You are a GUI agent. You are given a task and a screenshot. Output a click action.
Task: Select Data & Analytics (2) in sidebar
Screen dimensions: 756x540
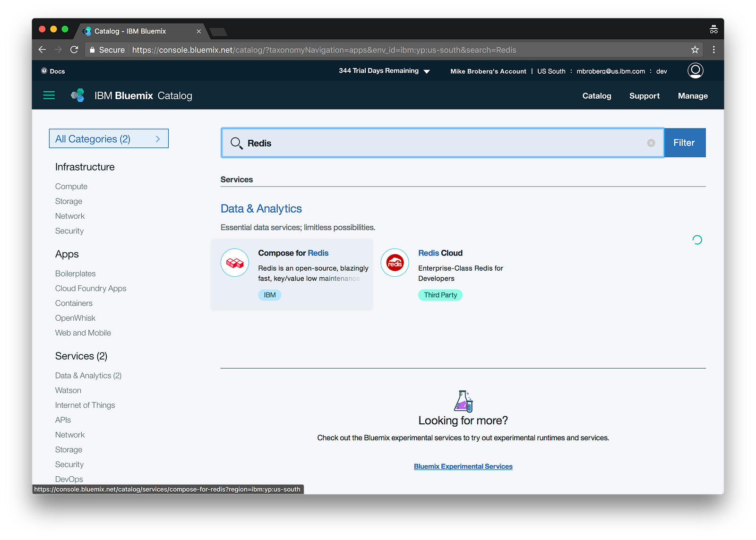click(x=88, y=376)
